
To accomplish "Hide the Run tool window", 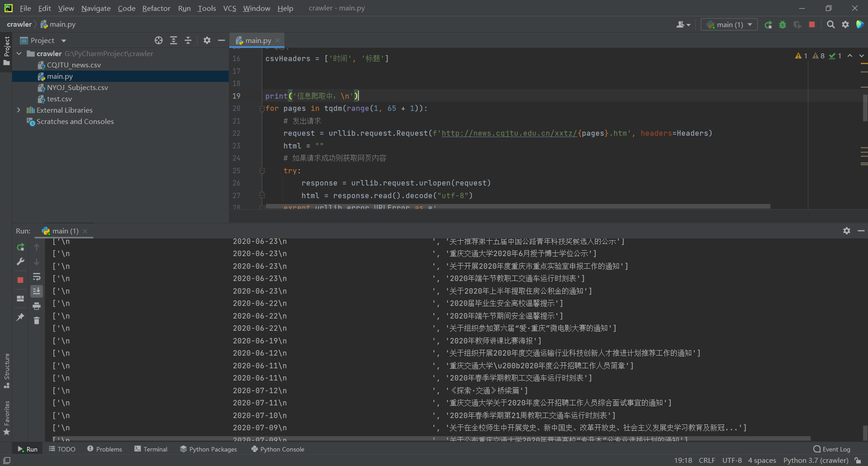I will 861,231.
